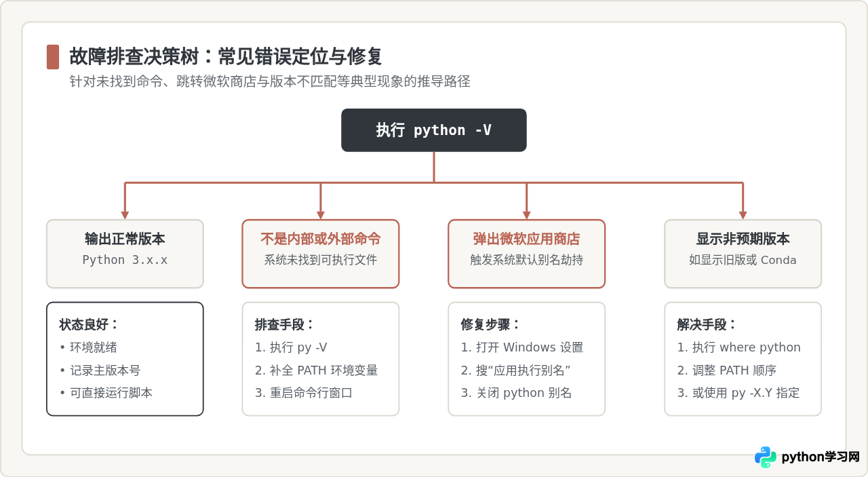Click the Python 3.x.x text
The image size is (868, 477).
click(x=125, y=260)
